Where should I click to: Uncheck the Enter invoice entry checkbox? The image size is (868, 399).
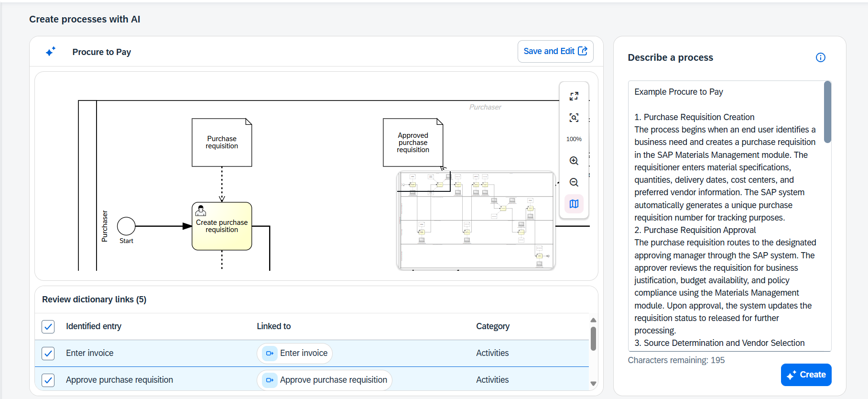click(x=48, y=354)
